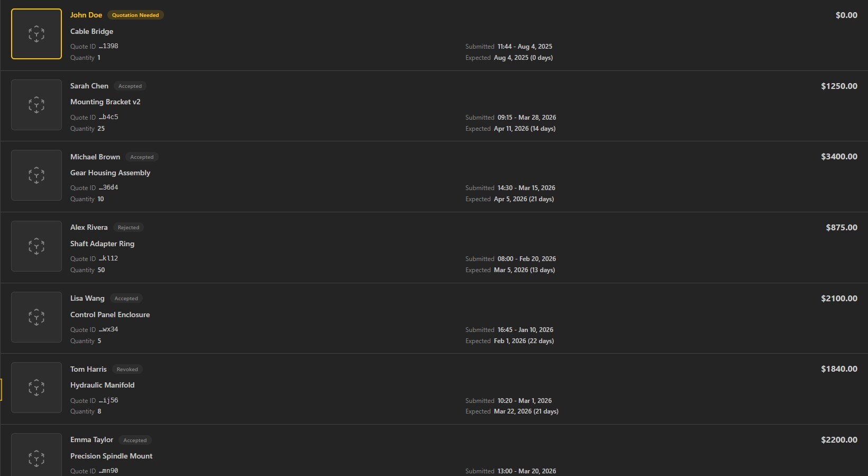Open the Gear Housing Assembly quote
Viewport: 868px width, 476px height.
(110, 173)
